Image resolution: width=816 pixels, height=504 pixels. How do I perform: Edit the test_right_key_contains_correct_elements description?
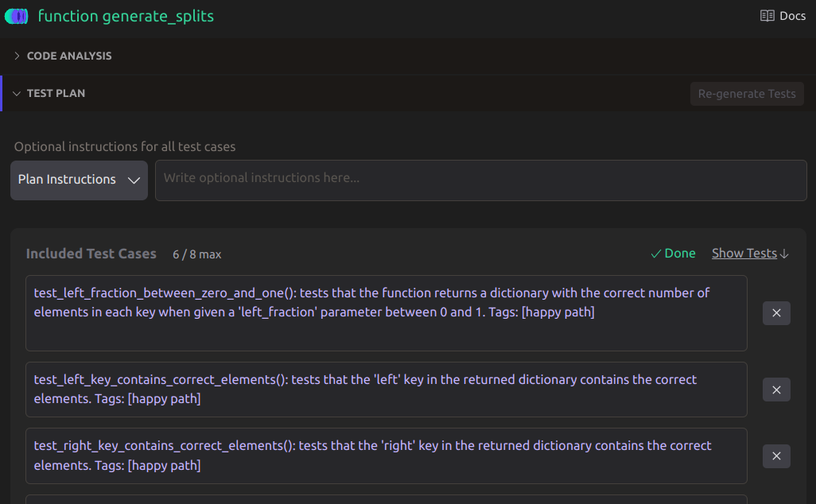pyautogui.click(x=387, y=456)
